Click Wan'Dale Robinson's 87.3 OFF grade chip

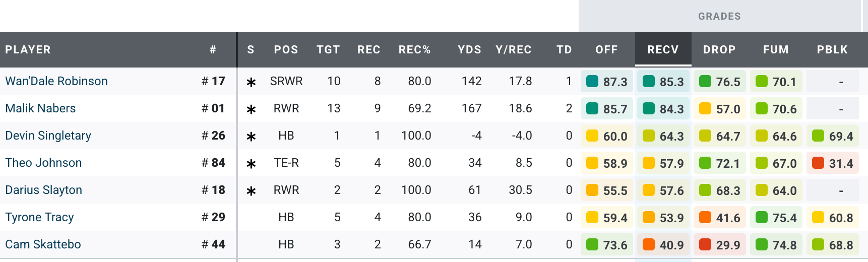(x=607, y=82)
